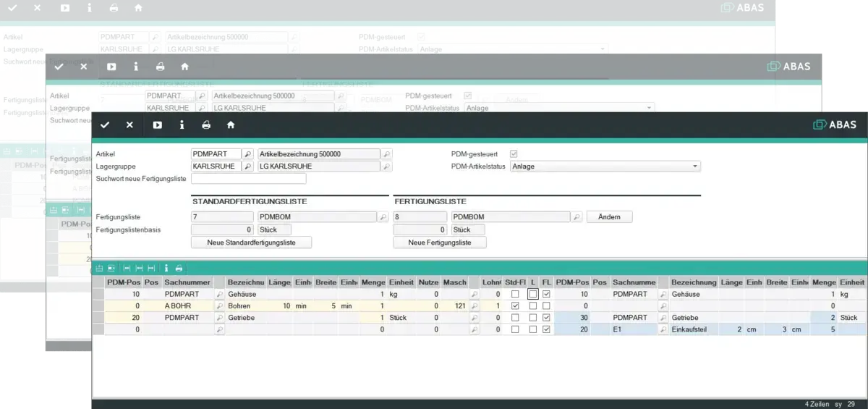Toggle L checkbox in the Bohren row

[532, 306]
